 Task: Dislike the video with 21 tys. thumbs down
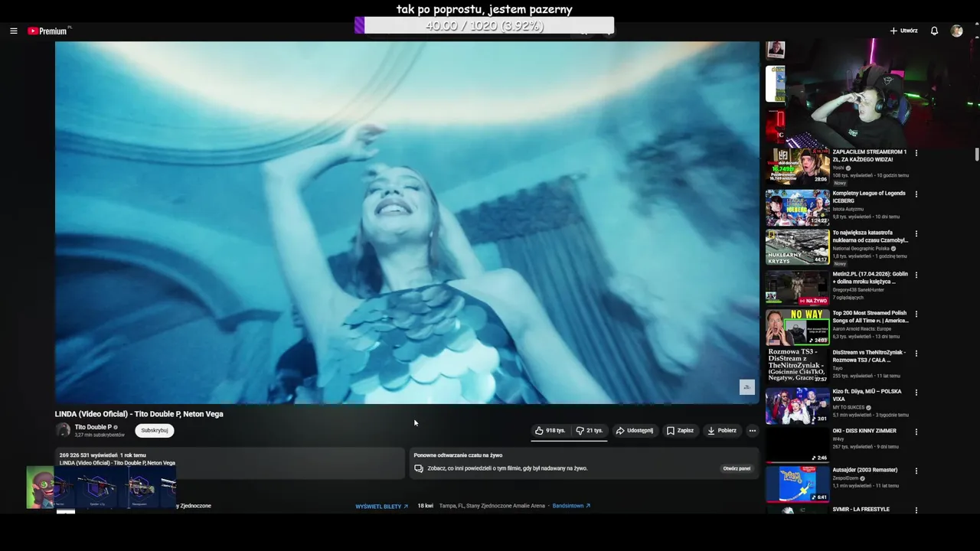[x=589, y=431]
